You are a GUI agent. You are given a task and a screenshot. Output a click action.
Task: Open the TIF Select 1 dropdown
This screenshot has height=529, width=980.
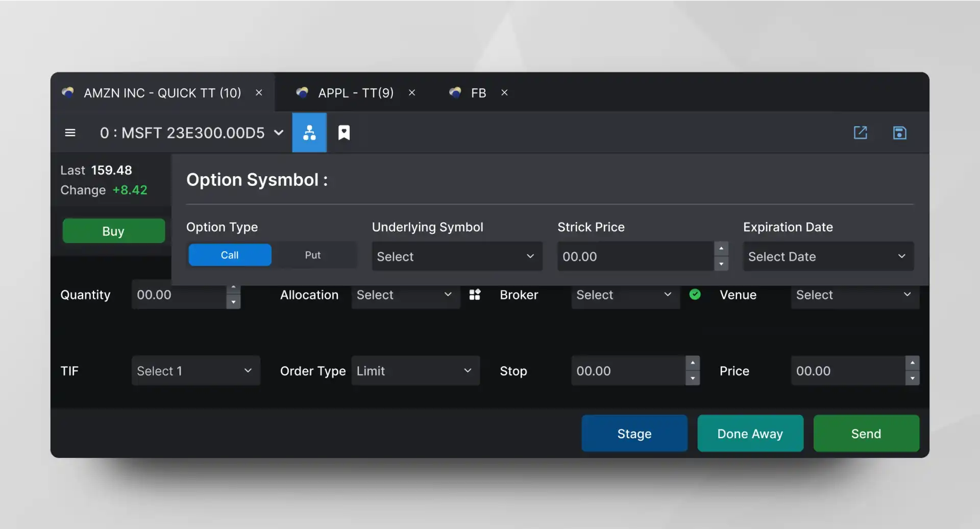tap(195, 371)
